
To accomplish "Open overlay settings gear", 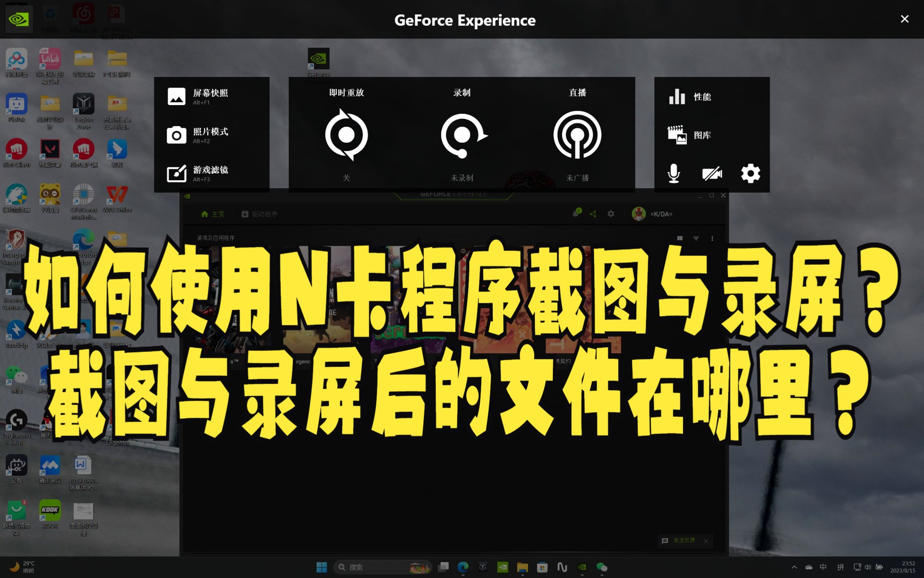I will 751,173.
